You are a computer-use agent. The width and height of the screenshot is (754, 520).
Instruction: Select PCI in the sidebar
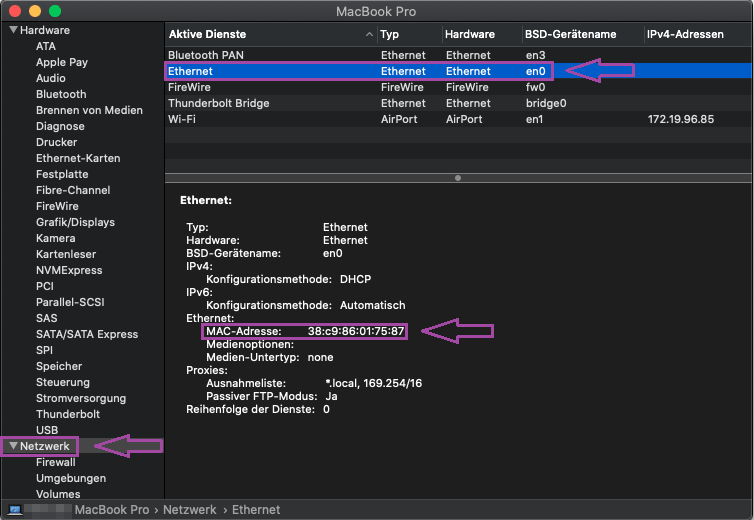point(45,286)
